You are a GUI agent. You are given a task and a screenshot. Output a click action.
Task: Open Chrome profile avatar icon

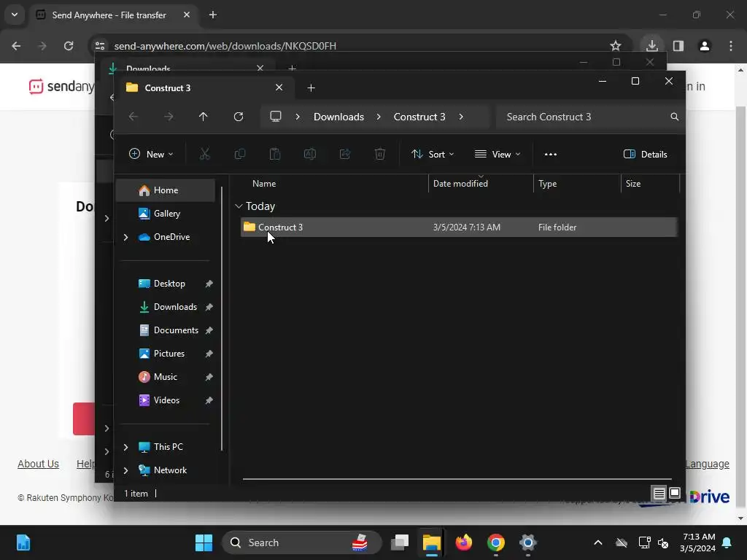[704, 46]
